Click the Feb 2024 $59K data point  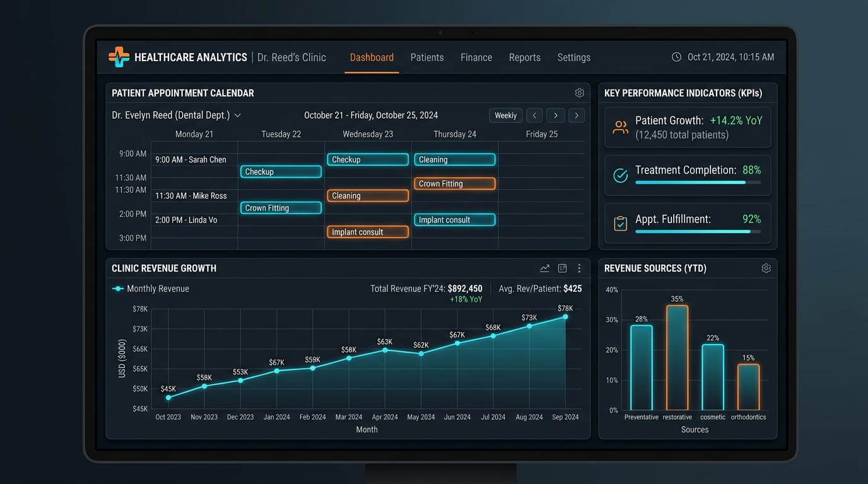click(312, 368)
